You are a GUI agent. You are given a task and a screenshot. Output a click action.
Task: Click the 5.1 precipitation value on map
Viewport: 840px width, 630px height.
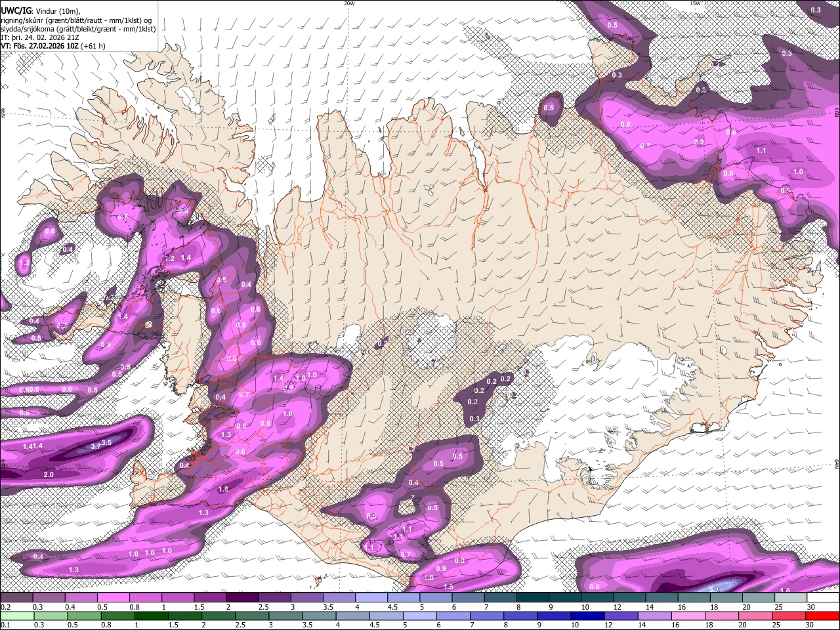click(715, 589)
